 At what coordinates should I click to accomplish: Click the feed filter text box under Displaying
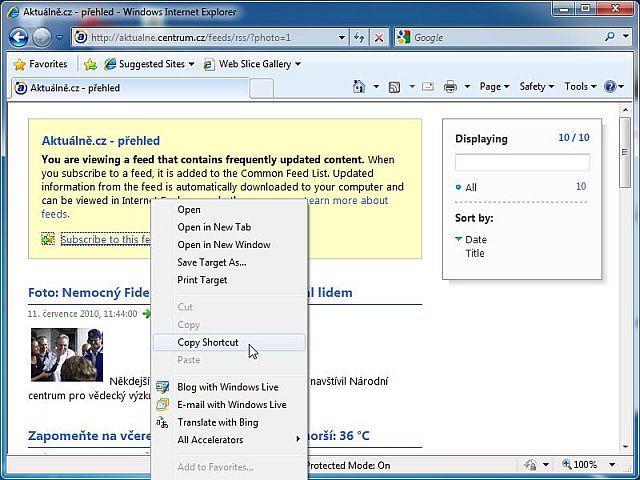(522, 162)
